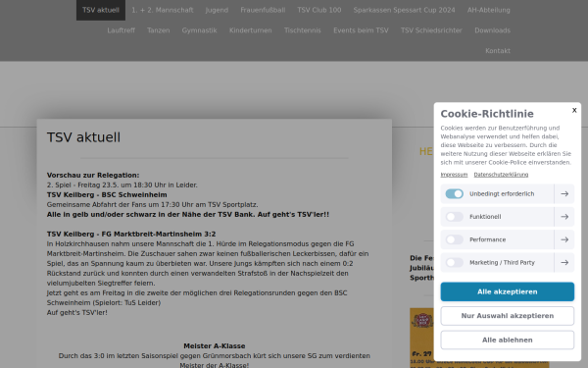The width and height of the screenshot is (588, 368).
Task: Click TSV Keilberg - BSC Schweinheim text
Action: click(107, 194)
